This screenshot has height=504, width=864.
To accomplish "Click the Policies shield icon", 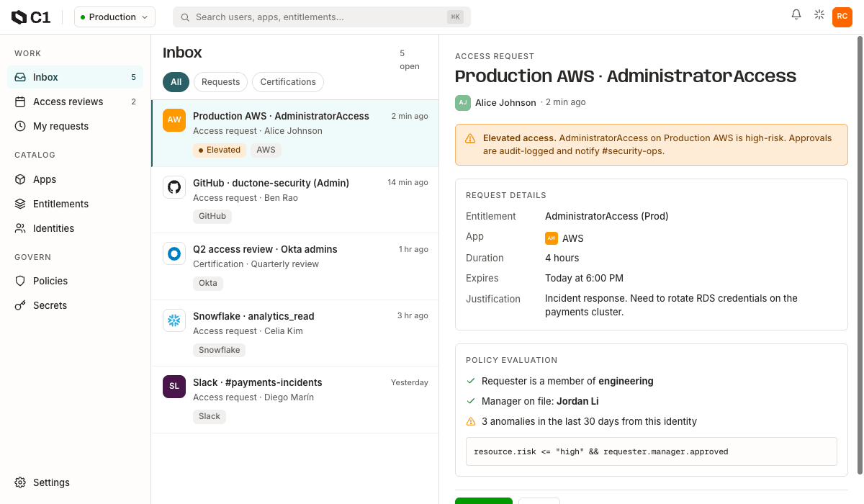I will point(20,281).
